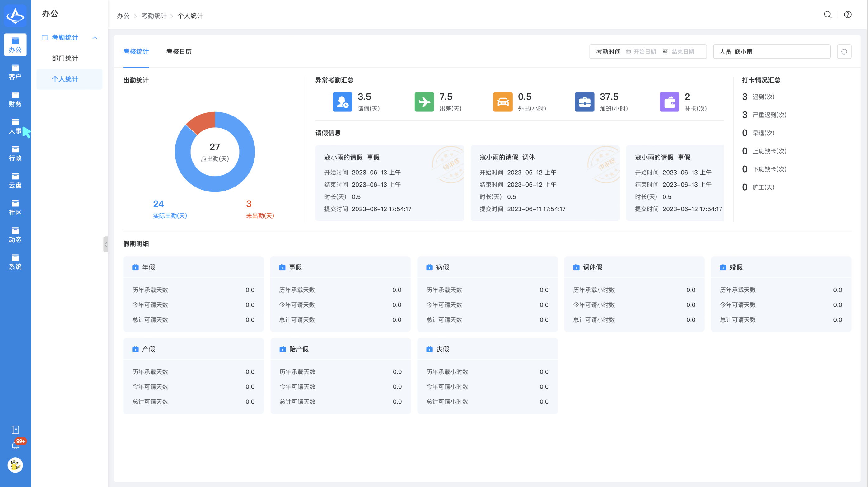Click the 外出(小时) orange car icon
The width and height of the screenshot is (868, 487).
(x=503, y=102)
